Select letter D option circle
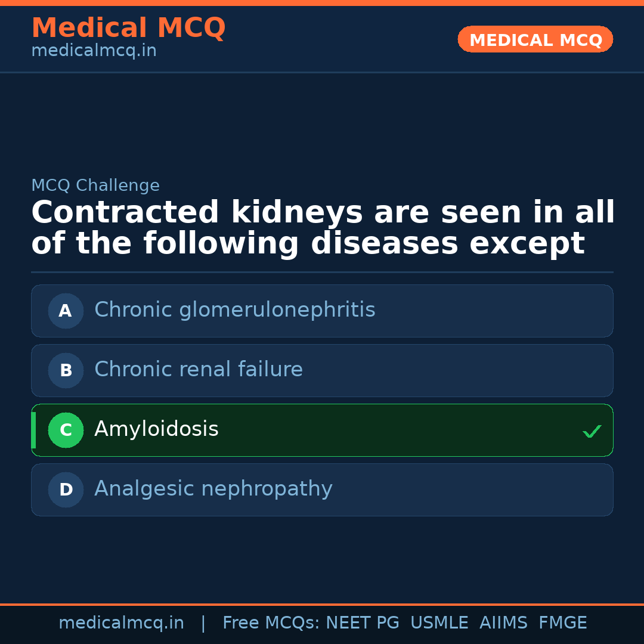Screen dimensions: 644x644 (x=66, y=490)
